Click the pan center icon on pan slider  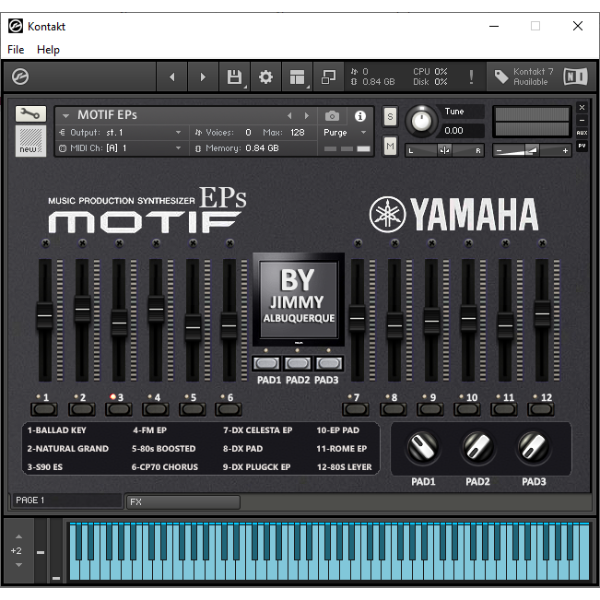(444, 151)
